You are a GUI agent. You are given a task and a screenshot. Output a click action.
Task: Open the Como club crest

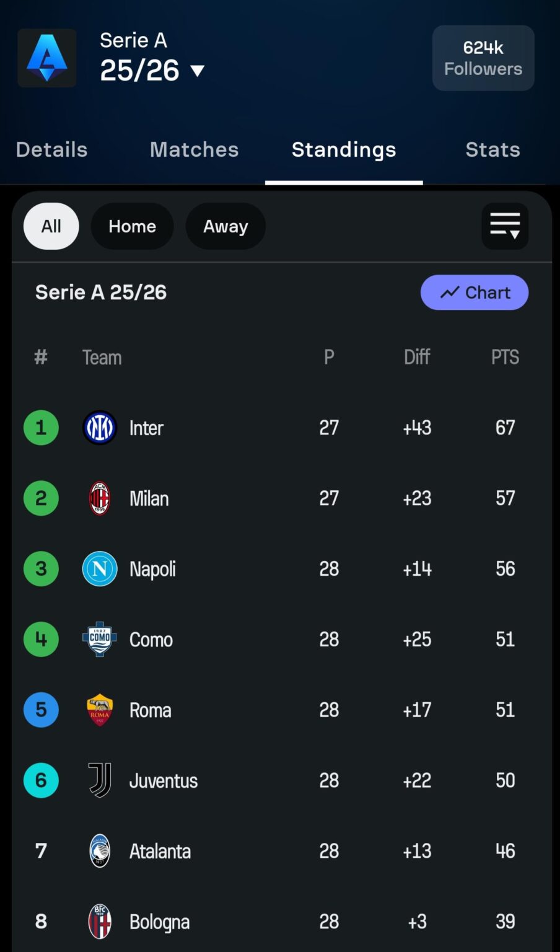99,639
